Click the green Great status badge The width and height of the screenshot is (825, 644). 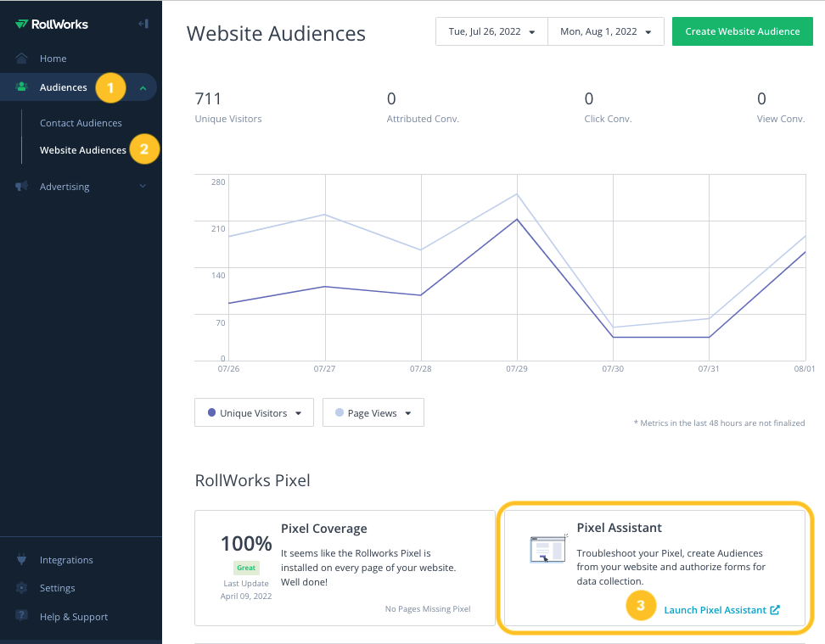click(246, 568)
